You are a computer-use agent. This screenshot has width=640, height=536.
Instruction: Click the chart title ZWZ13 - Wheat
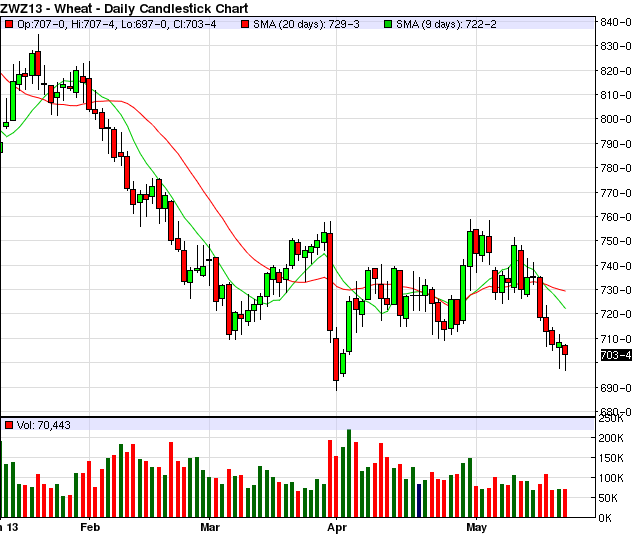46,8
